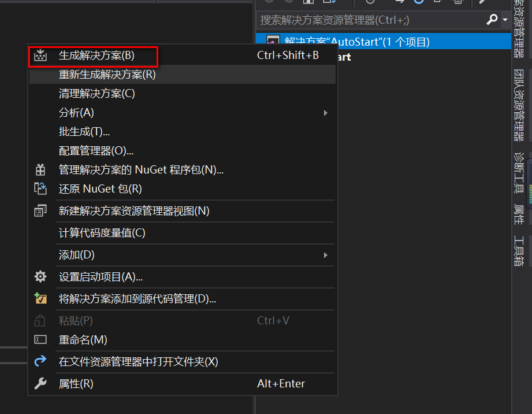532x414 pixels.
Task: Click the source control icon beside 将解决方案添加到源代码管理
Action: pos(40,298)
